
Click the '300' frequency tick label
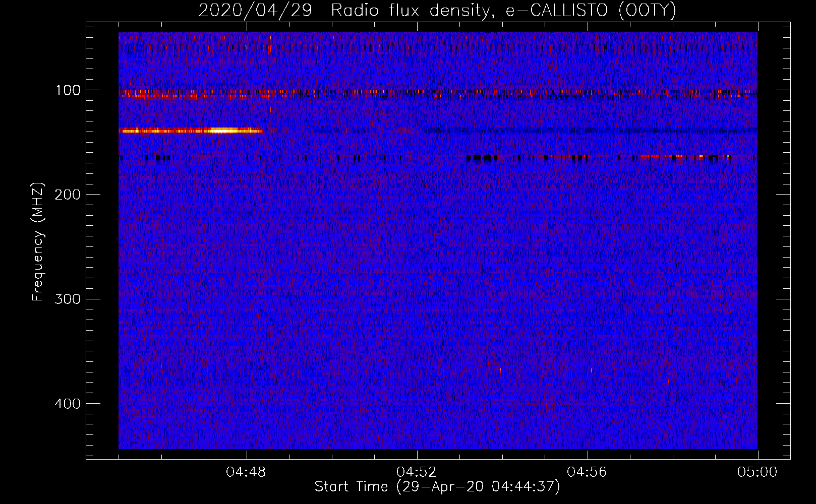point(68,299)
